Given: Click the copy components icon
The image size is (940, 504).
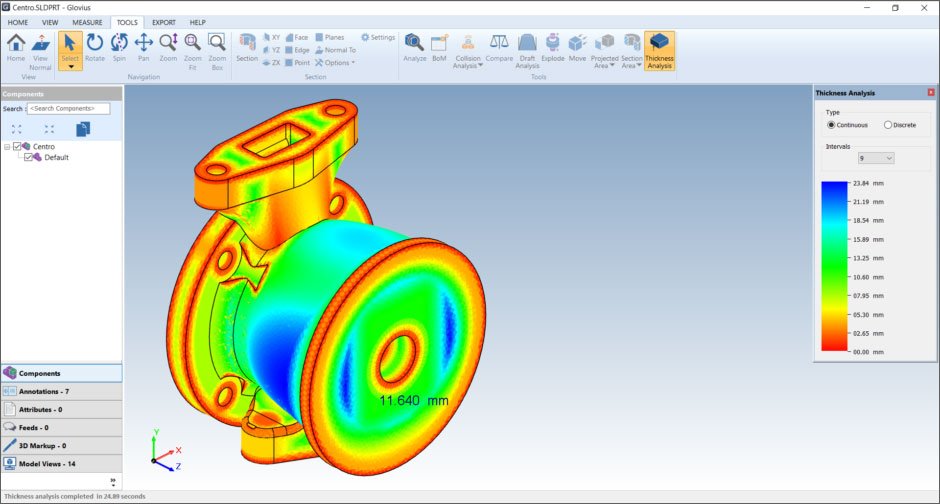Looking at the screenshot, I should 83,129.
